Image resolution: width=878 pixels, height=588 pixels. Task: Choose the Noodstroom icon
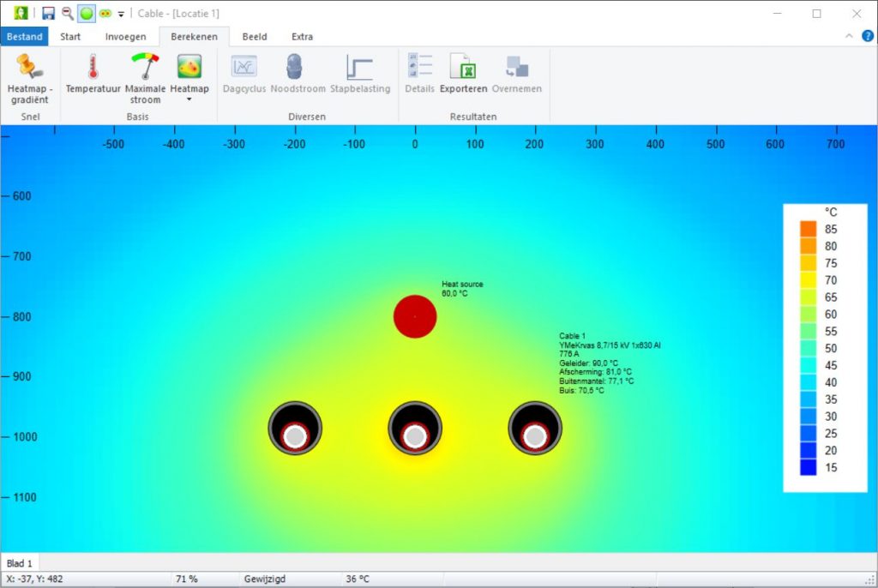pos(294,66)
